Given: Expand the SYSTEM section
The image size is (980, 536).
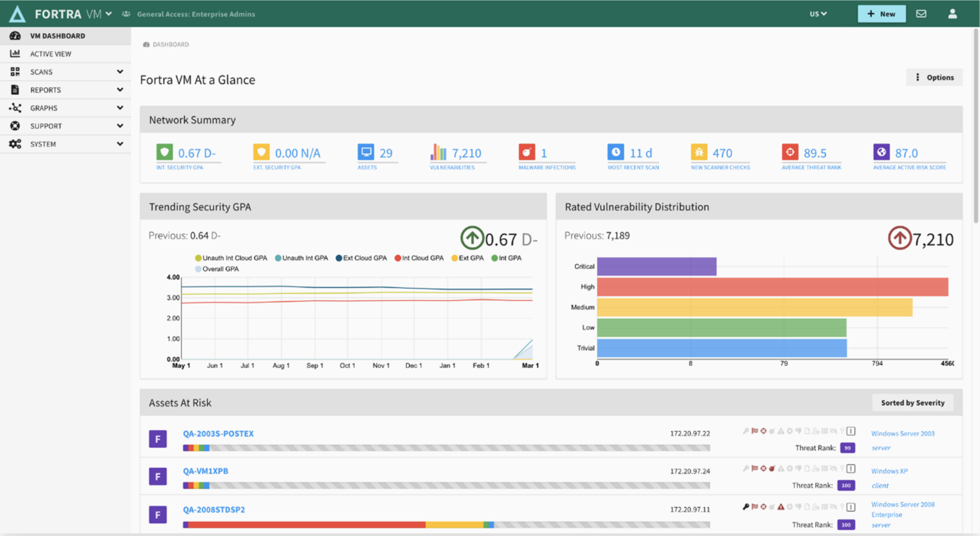Looking at the screenshot, I should (x=120, y=144).
